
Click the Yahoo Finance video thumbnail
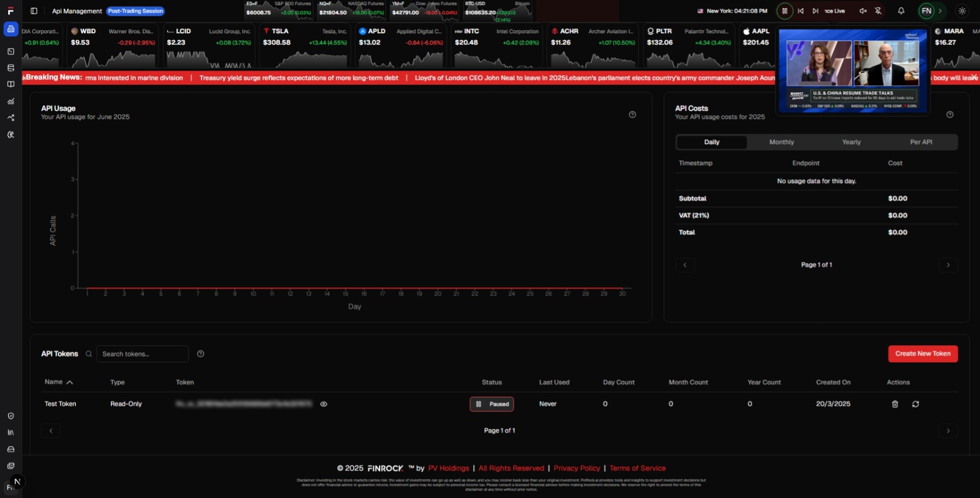click(852, 70)
